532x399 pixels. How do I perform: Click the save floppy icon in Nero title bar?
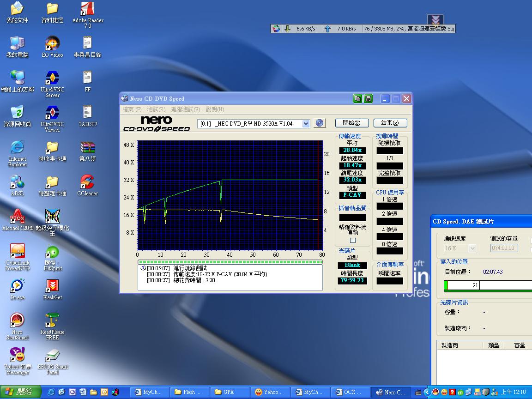coord(368,99)
